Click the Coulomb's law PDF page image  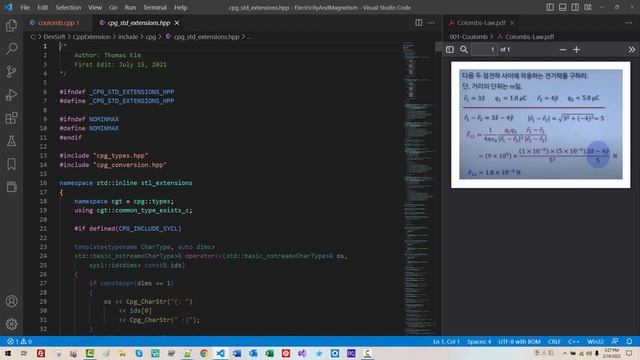tap(540, 124)
